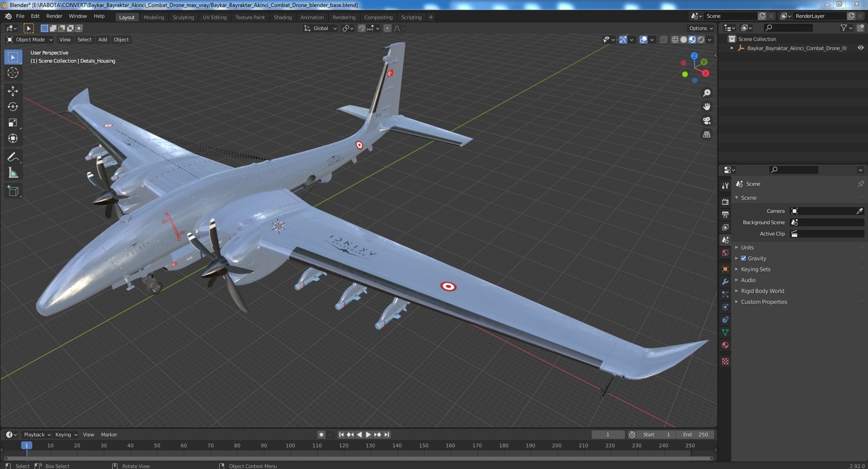Switch to wireframe viewport shading
868x469 pixels.
[x=675, y=40]
